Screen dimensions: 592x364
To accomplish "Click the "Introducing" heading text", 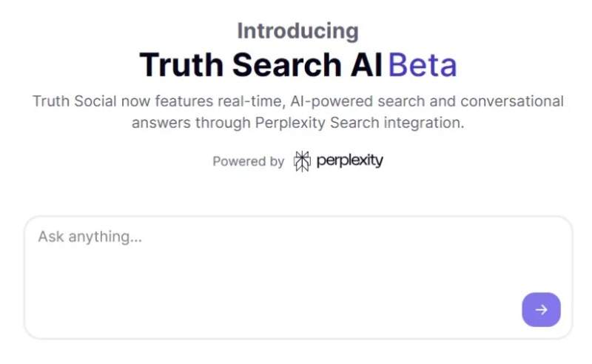I will (297, 31).
